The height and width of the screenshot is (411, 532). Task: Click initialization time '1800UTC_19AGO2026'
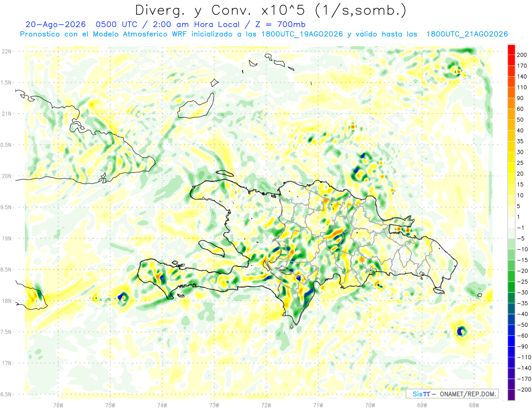click(x=302, y=34)
